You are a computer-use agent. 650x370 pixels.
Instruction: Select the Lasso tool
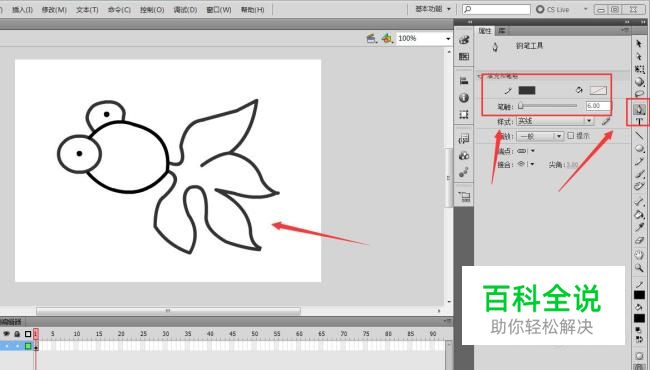click(639, 94)
